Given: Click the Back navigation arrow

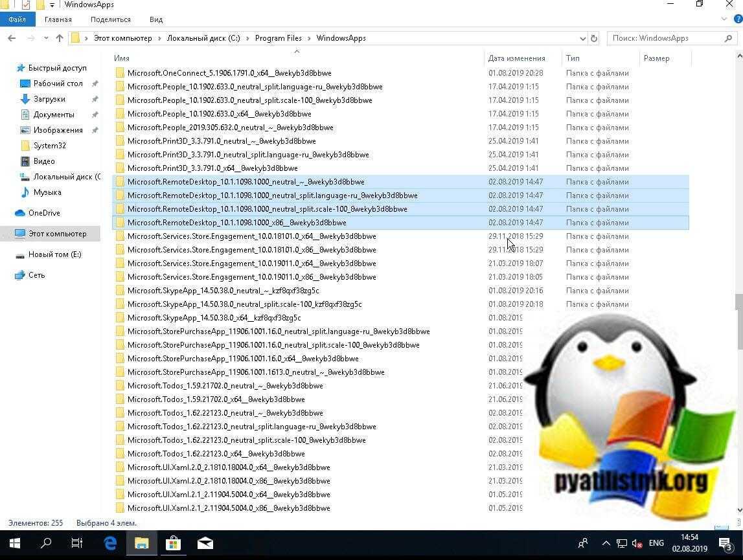Looking at the screenshot, I should tap(12, 38).
